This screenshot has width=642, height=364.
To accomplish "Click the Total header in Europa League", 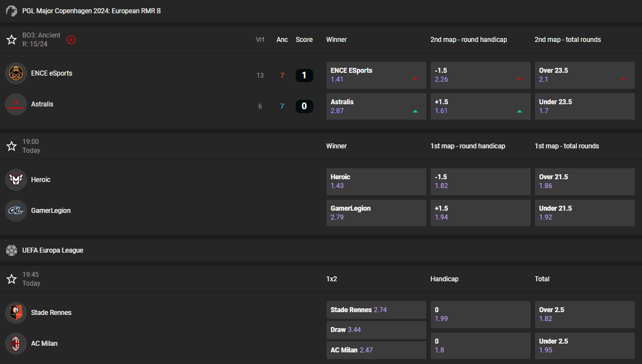I will pos(542,279).
